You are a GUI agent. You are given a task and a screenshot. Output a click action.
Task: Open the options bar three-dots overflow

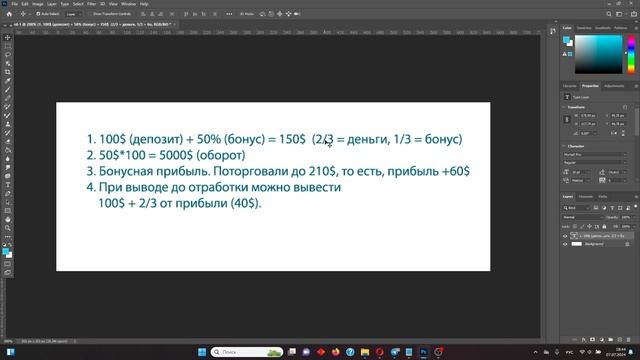click(x=229, y=14)
